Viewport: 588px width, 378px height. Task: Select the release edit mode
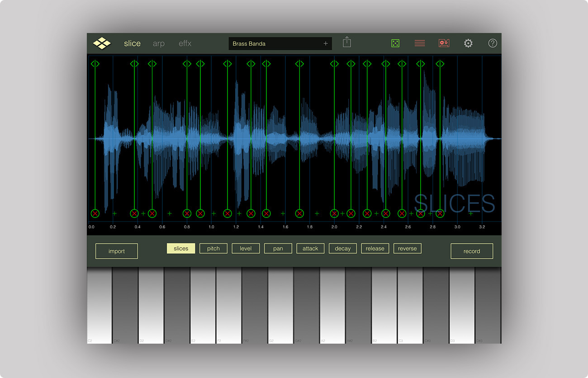(x=375, y=248)
